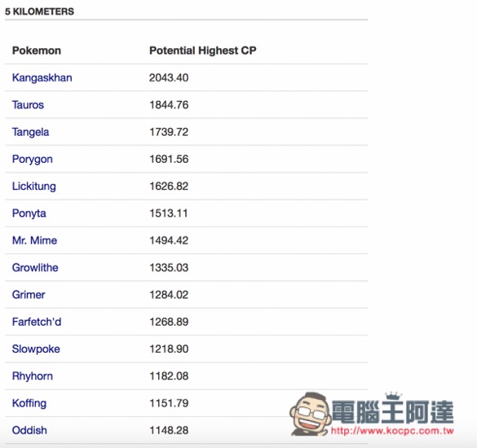The width and height of the screenshot is (477, 448).
Task: Click the Lickitung link
Action: coord(33,187)
